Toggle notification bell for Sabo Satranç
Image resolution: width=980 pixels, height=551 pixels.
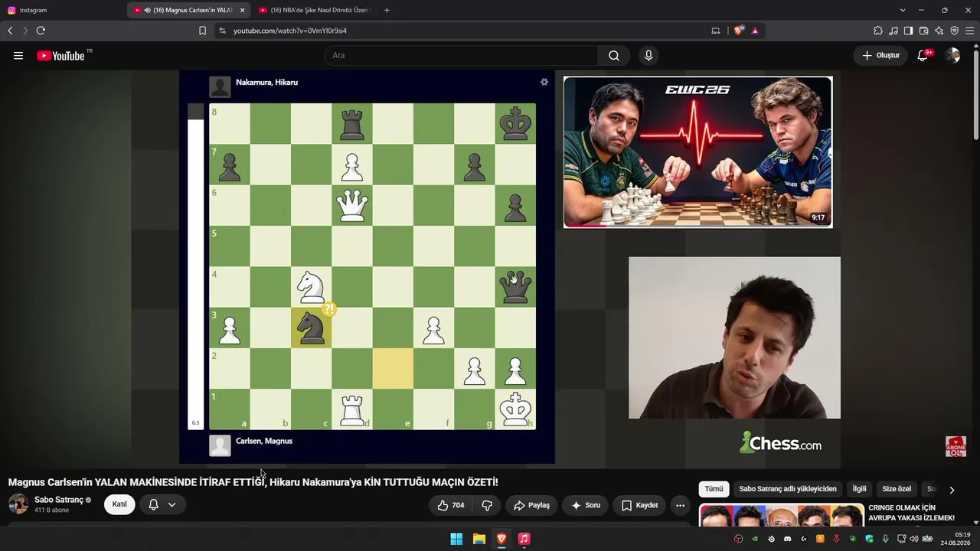tap(153, 505)
